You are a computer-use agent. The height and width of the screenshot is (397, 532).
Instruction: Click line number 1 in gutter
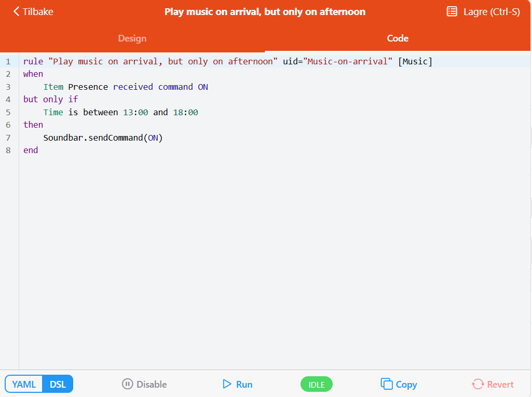click(8, 61)
